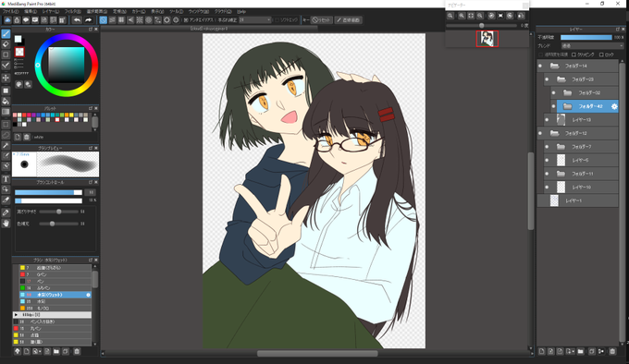The image size is (629, 364).
Task: Toggle visibility of フォルダー23
Action: point(547,79)
